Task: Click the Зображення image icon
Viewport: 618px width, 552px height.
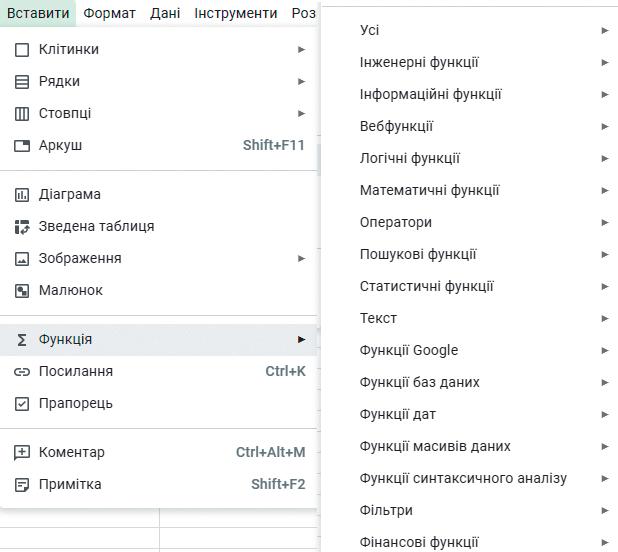Action: coord(22,258)
